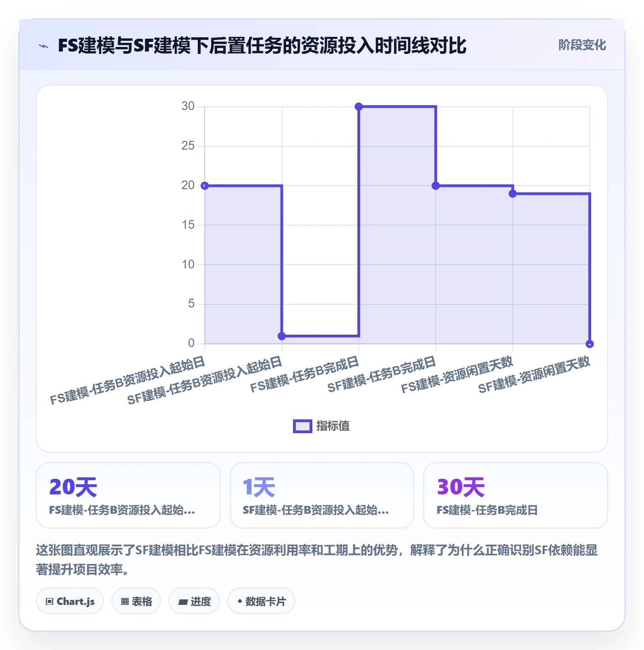Click the SF建模-资源闲置天数 axis label
644x650 pixels.
point(534,375)
